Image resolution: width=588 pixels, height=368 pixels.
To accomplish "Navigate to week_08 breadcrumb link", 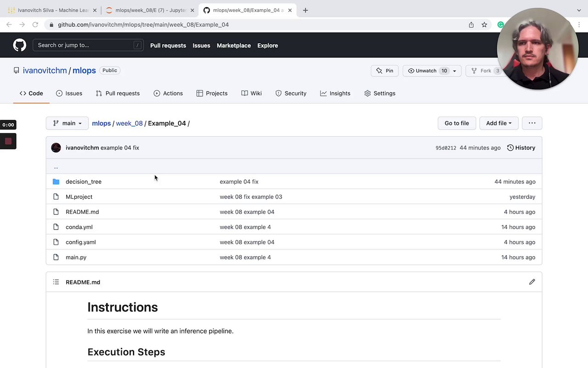I will tap(129, 123).
